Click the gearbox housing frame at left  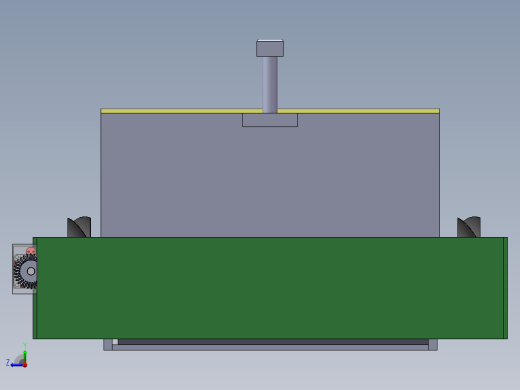24,269
